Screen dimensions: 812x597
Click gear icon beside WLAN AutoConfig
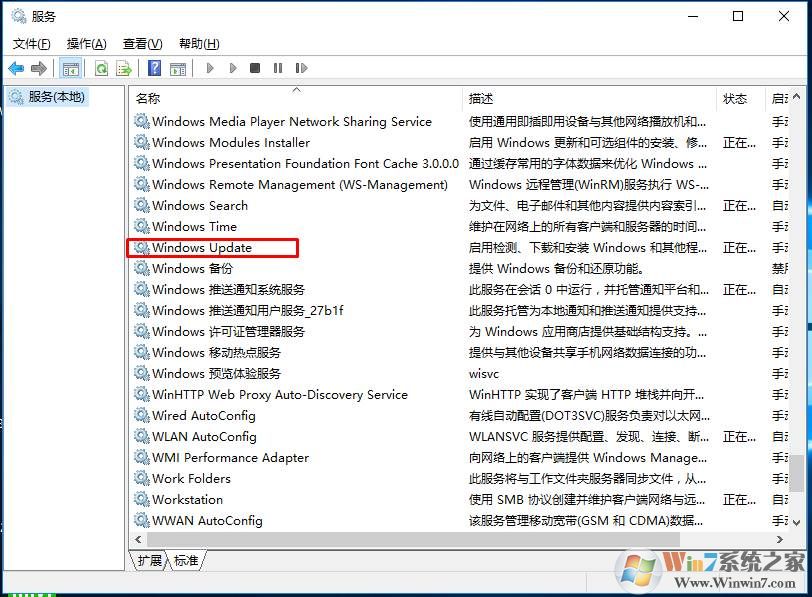coord(141,436)
